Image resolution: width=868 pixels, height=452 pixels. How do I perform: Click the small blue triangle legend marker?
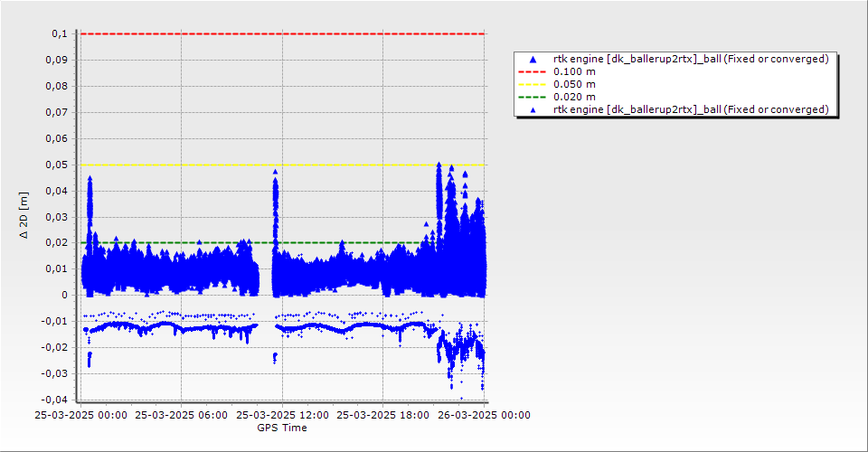click(533, 110)
